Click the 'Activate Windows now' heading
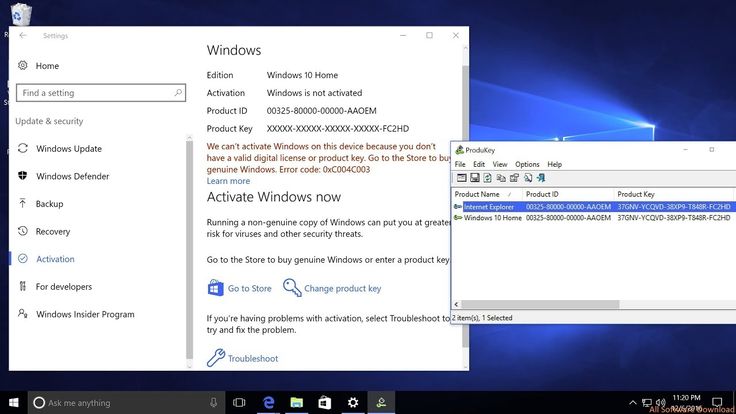 pos(274,197)
